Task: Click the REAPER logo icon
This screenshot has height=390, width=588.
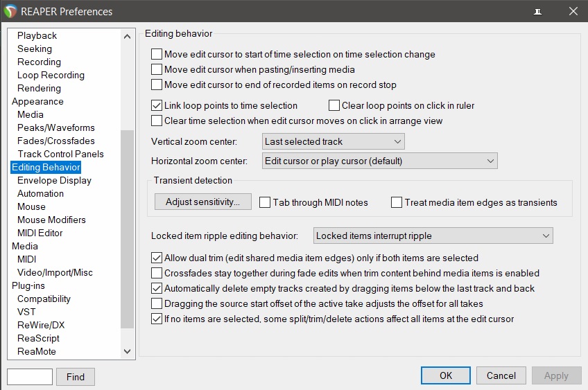Action: [10, 11]
